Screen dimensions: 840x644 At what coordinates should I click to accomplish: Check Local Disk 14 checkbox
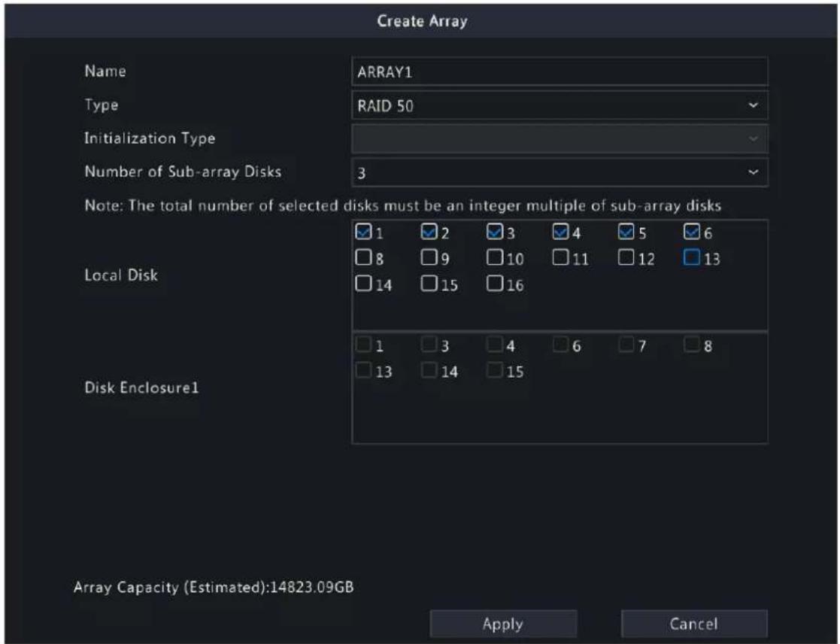(x=363, y=283)
